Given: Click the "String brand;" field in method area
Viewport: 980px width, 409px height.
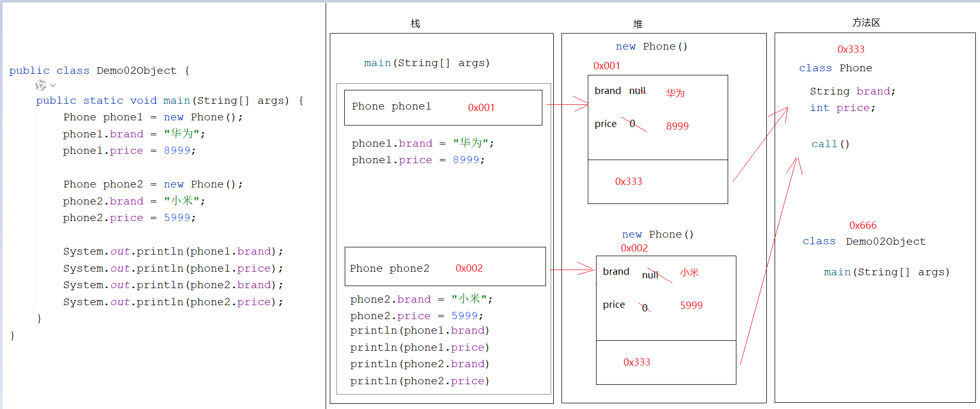Looking at the screenshot, I should tap(852, 91).
